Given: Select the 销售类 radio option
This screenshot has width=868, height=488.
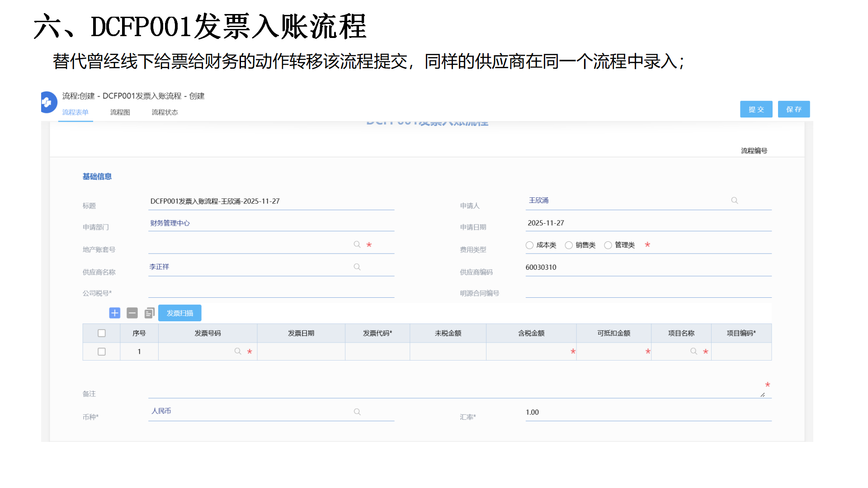Looking at the screenshot, I should (569, 245).
